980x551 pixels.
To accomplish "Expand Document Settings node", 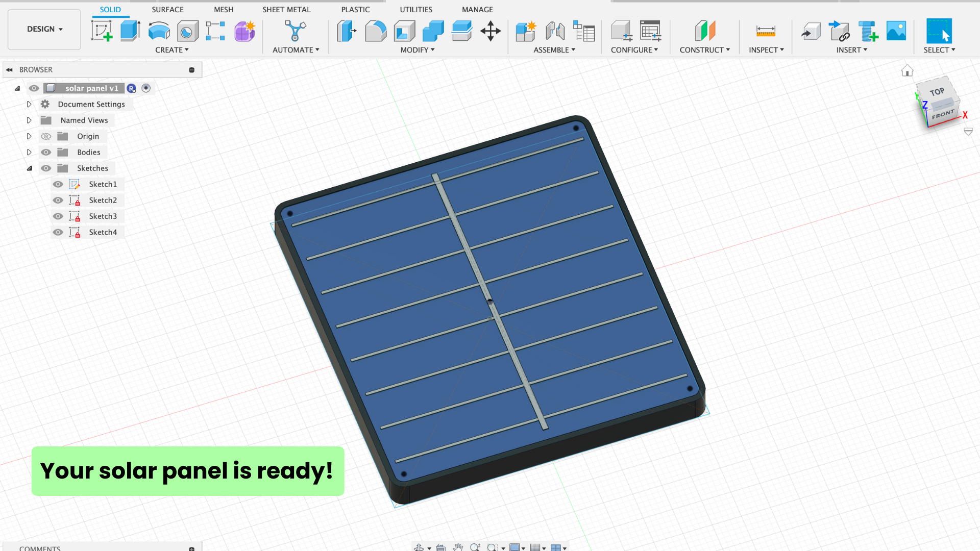I will point(29,104).
